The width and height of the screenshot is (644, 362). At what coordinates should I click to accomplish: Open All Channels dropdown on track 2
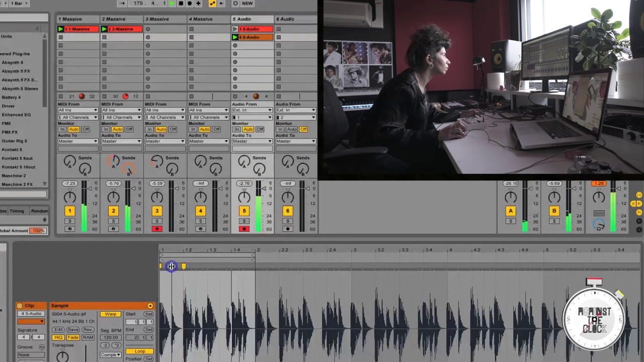121,117
